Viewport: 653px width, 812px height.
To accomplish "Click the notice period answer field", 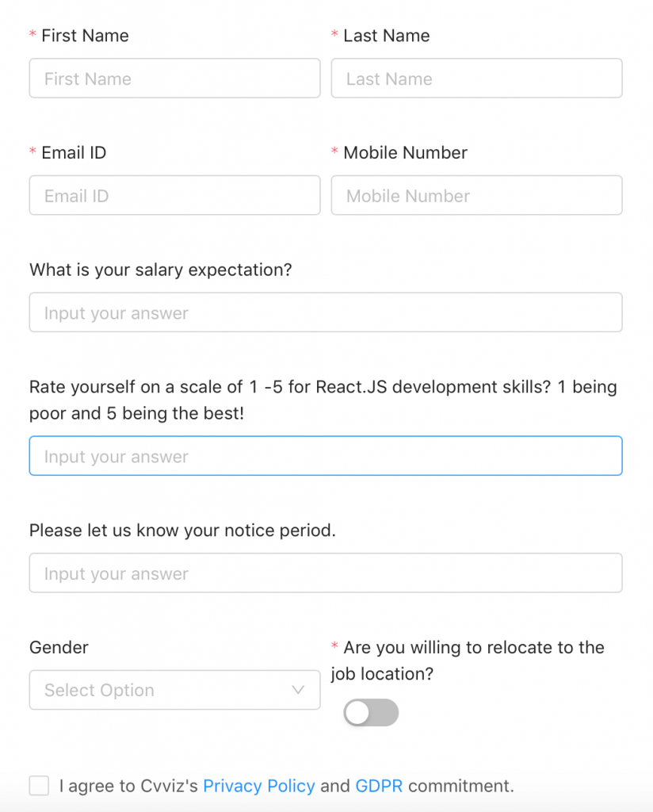I will pos(326,573).
